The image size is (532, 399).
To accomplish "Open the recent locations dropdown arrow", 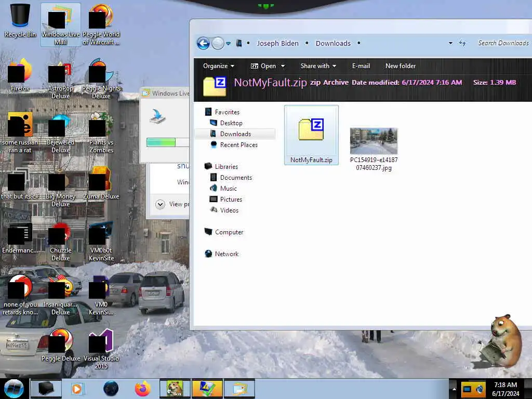I will tap(229, 44).
